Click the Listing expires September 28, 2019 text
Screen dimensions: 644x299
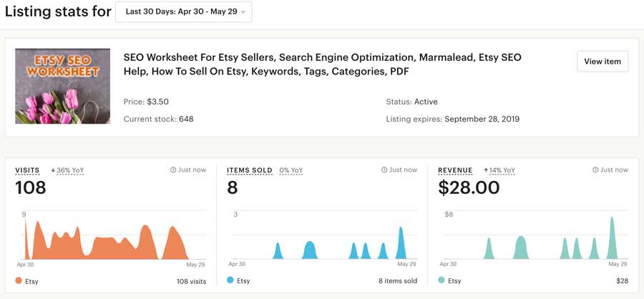point(453,119)
